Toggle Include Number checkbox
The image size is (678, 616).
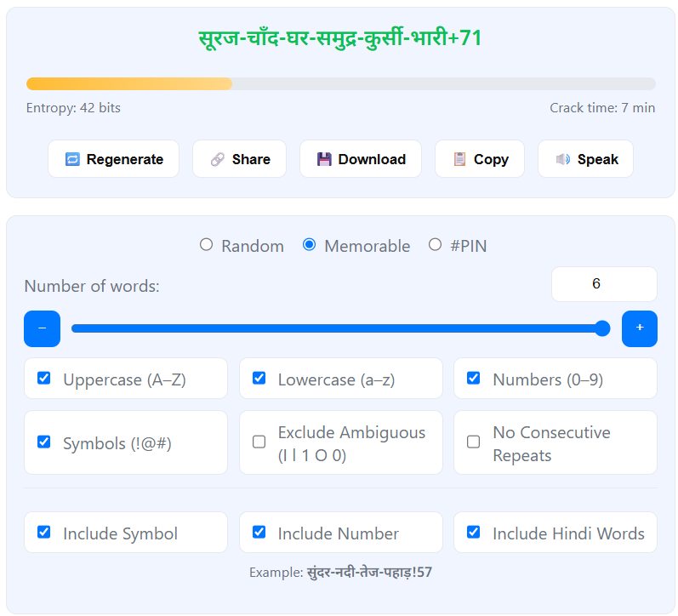[259, 532]
